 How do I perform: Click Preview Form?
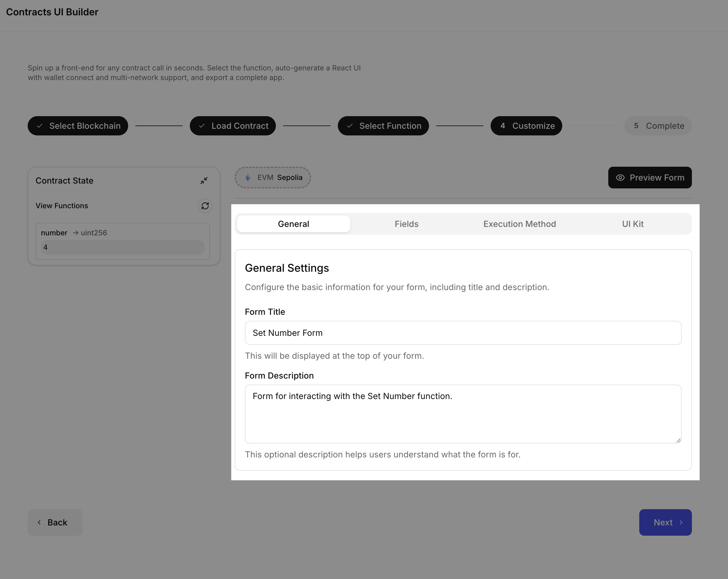tap(650, 177)
